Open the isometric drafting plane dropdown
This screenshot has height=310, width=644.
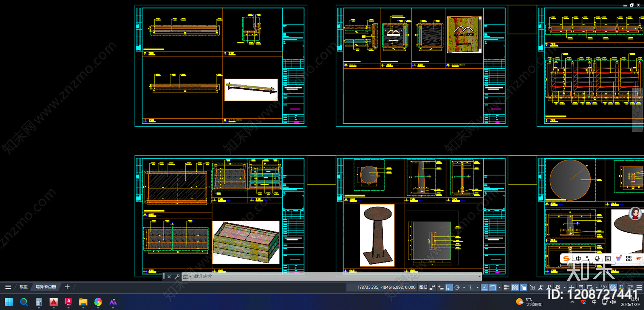tap(477, 287)
